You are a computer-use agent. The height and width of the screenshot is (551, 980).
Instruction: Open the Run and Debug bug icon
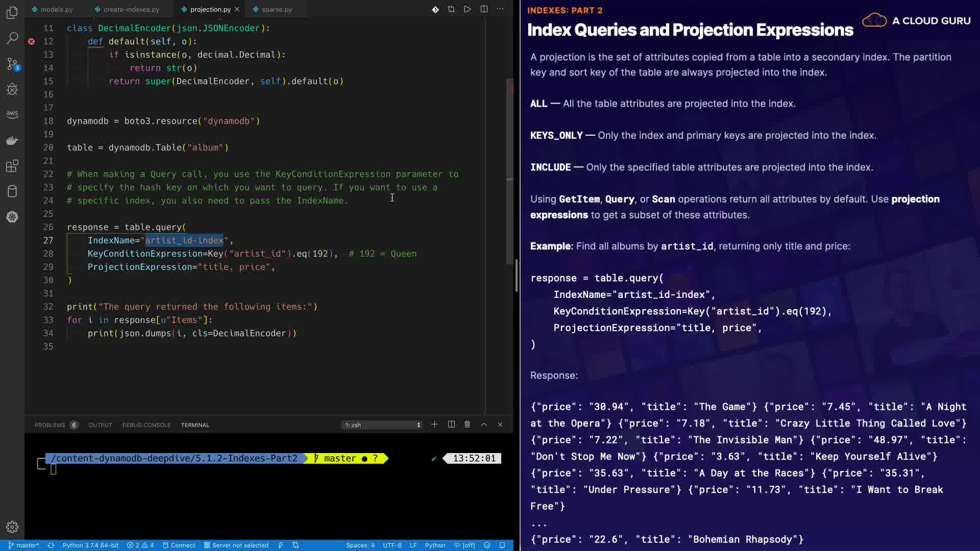pyautogui.click(x=12, y=89)
